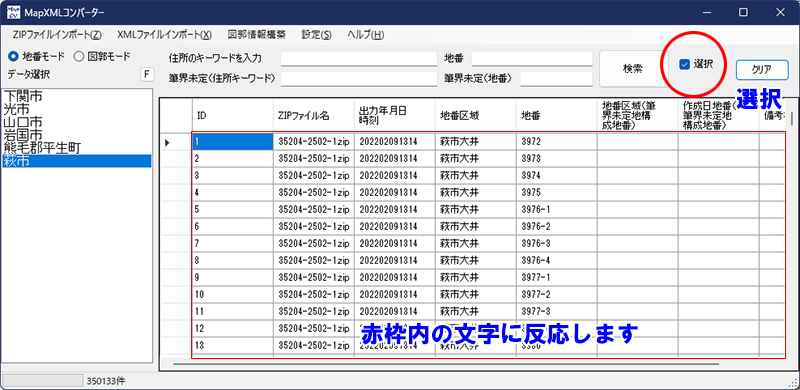Focus the 筆界未定(地番) input field
Screen dimensions: 800x390
557,79
